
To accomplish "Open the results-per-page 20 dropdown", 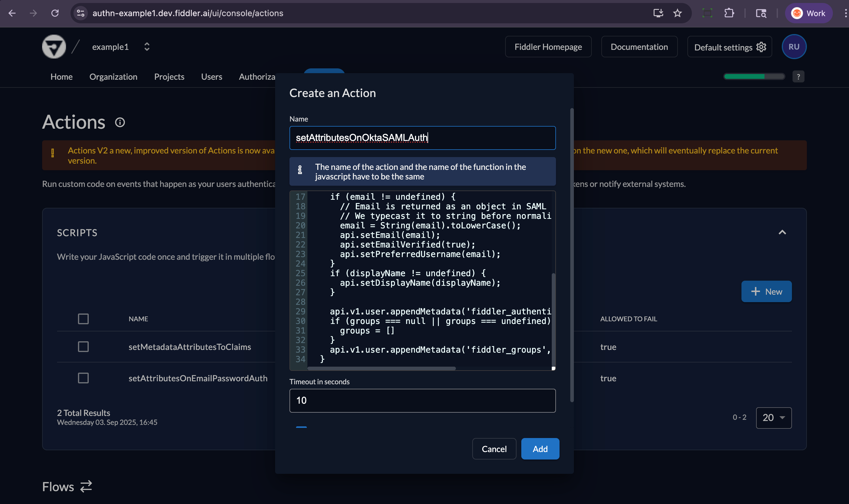I will (x=774, y=418).
